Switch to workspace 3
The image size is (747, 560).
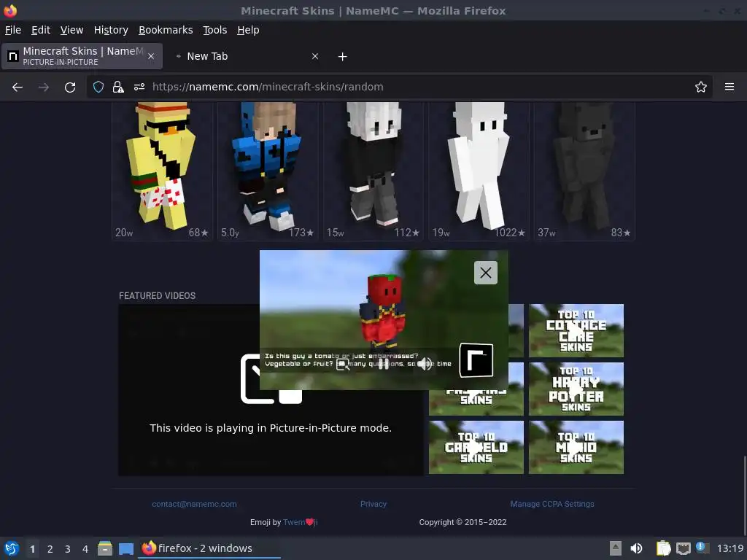68,549
